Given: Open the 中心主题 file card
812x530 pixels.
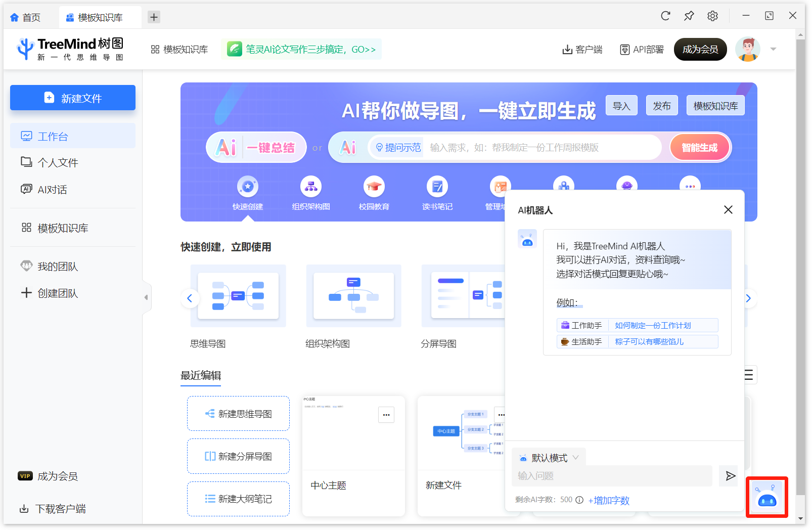Looking at the screenshot, I should (353, 456).
